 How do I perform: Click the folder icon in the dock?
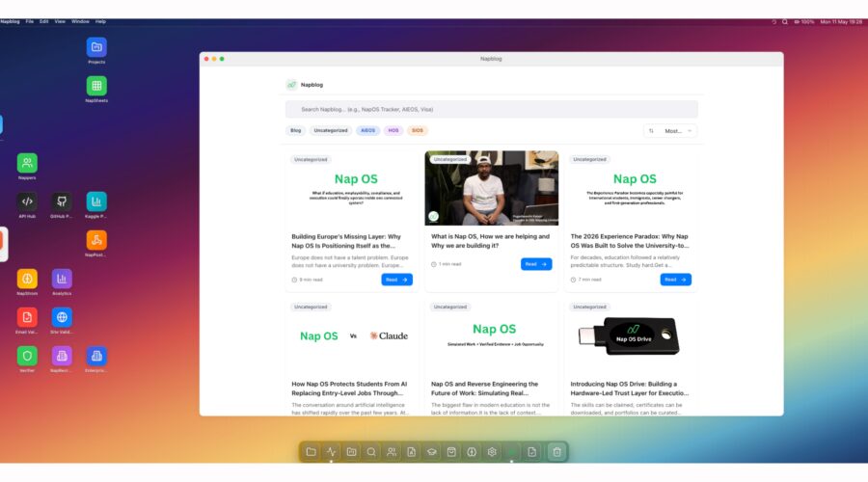pos(312,451)
